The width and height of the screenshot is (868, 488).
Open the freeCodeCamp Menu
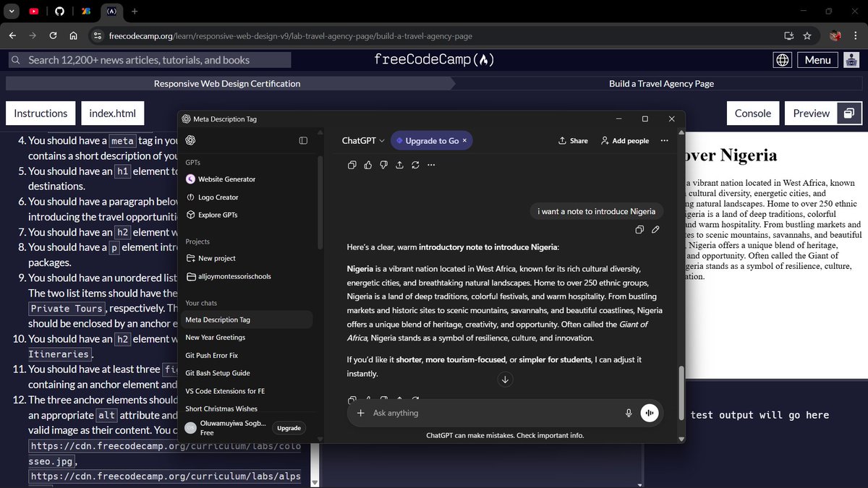[817, 60]
